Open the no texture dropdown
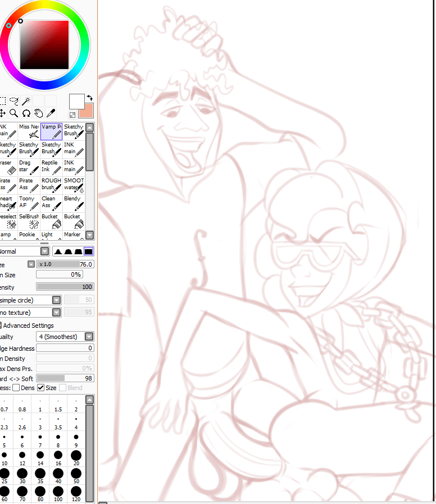The height and width of the screenshot is (504, 436). [x=56, y=312]
